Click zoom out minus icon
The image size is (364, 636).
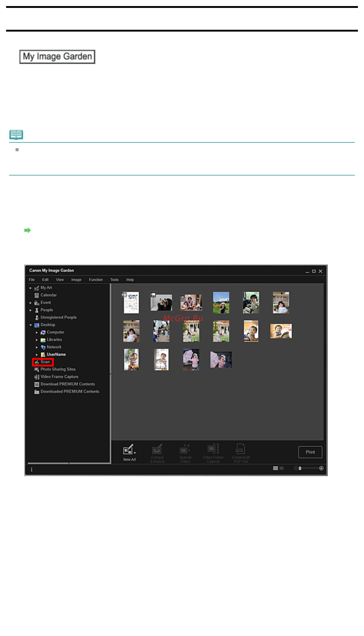tap(296, 468)
